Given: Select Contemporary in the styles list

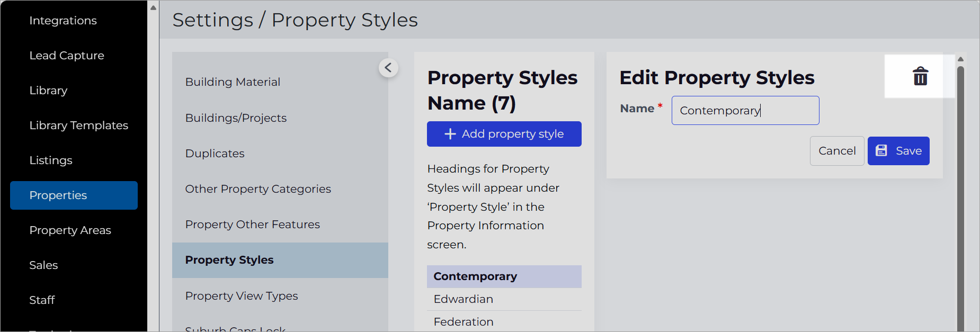Looking at the screenshot, I should coord(504,276).
